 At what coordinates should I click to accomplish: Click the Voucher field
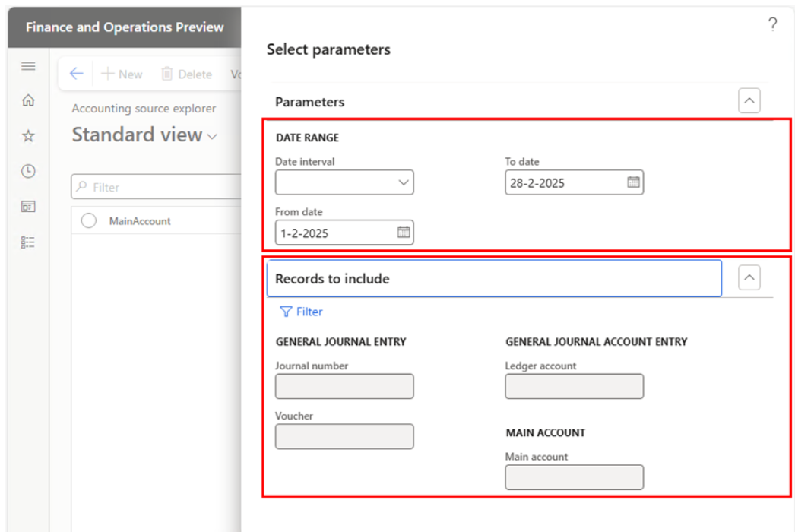(x=344, y=437)
